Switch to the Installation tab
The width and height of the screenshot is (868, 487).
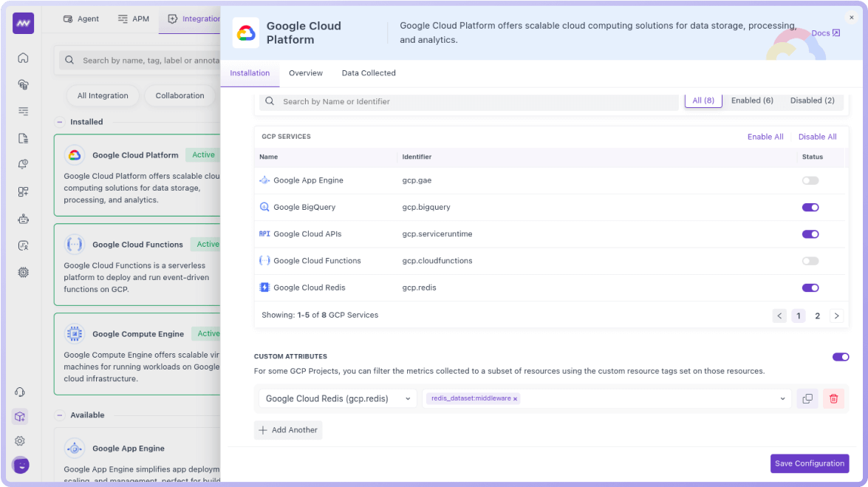click(x=250, y=73)
